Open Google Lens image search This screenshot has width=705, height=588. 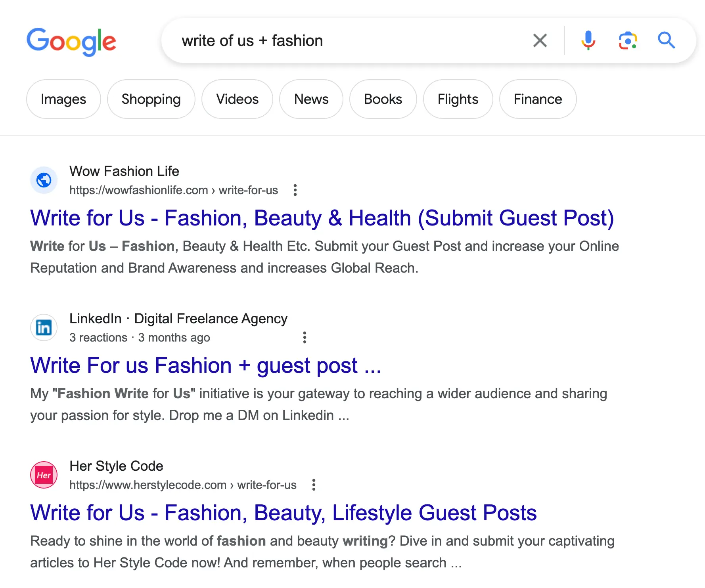tap(628, 40)
